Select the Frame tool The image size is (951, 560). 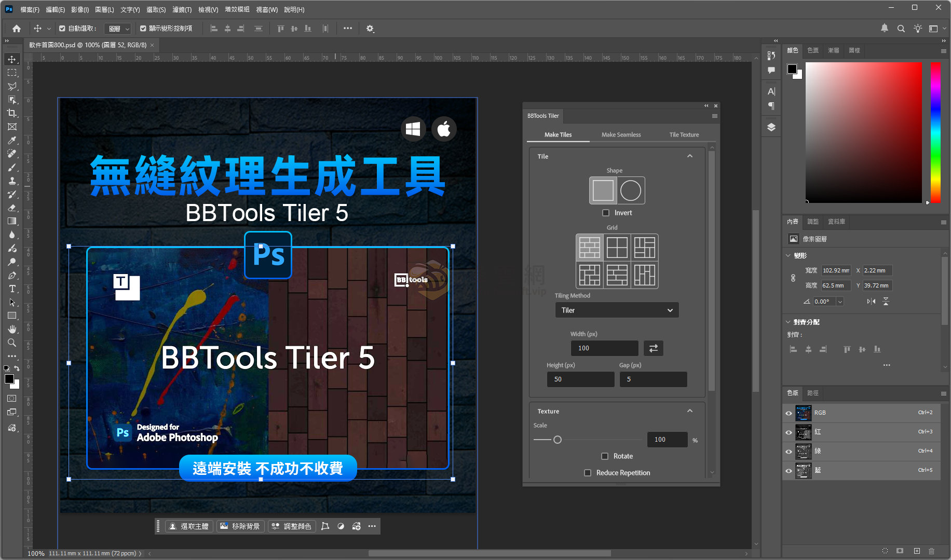point(12,127)
